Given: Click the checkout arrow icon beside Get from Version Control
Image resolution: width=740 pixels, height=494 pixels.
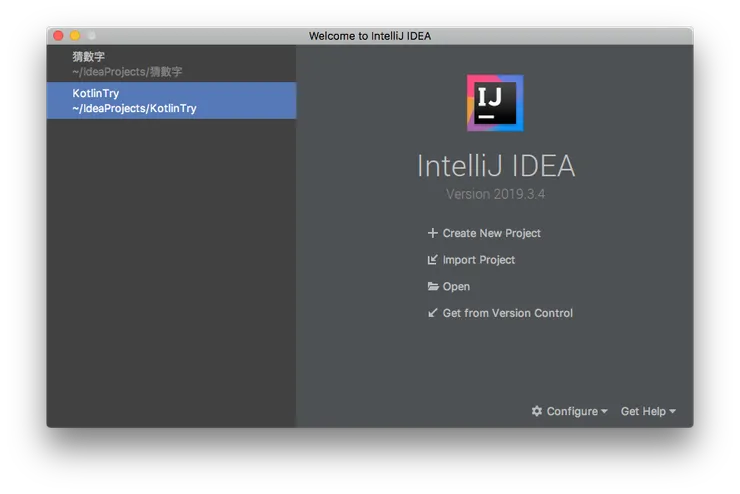Looking at the screenshot, I should tap(432, 313).
